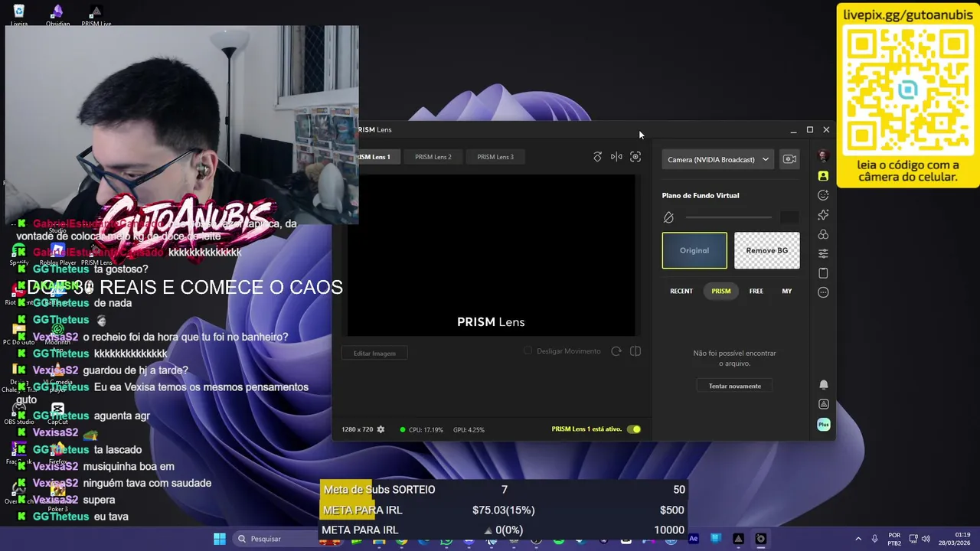This screenshot has height=551, width=980.
Task: Open the volume control in the tray
Action: click(926, 539)
